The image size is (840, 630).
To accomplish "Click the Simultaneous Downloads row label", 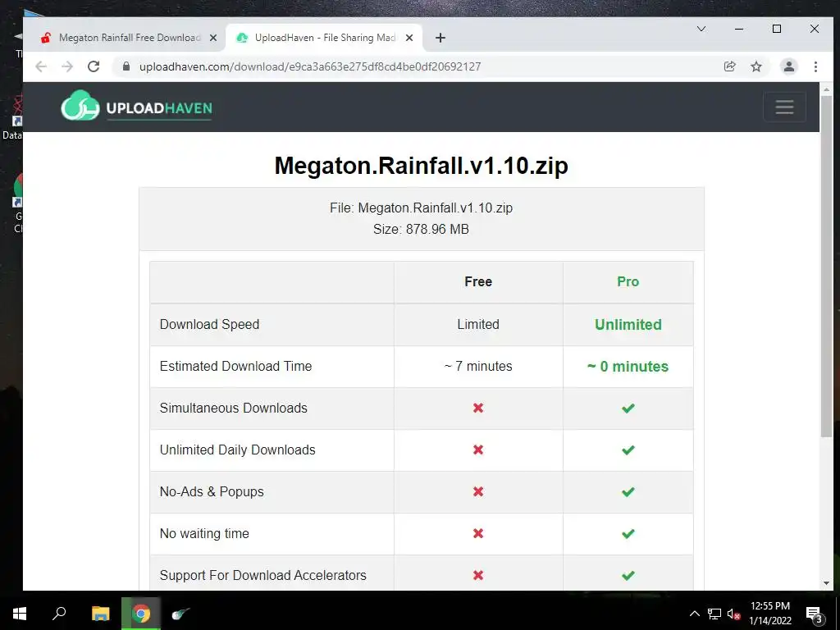I will tap(234, 409).
